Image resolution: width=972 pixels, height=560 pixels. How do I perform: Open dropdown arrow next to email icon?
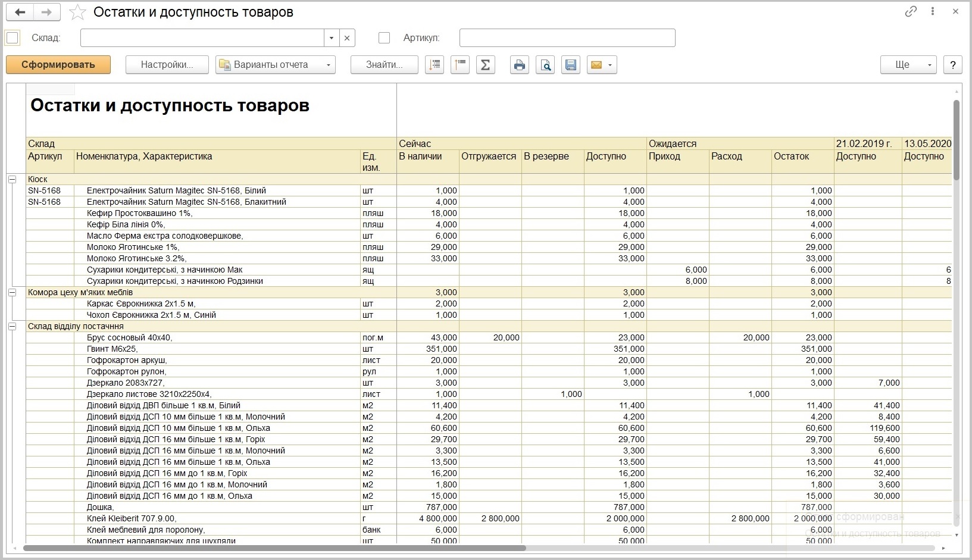tap(611, 65)
